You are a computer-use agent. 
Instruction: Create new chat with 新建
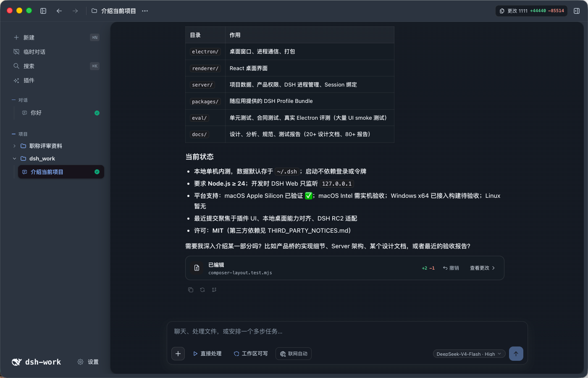(56, 37)
